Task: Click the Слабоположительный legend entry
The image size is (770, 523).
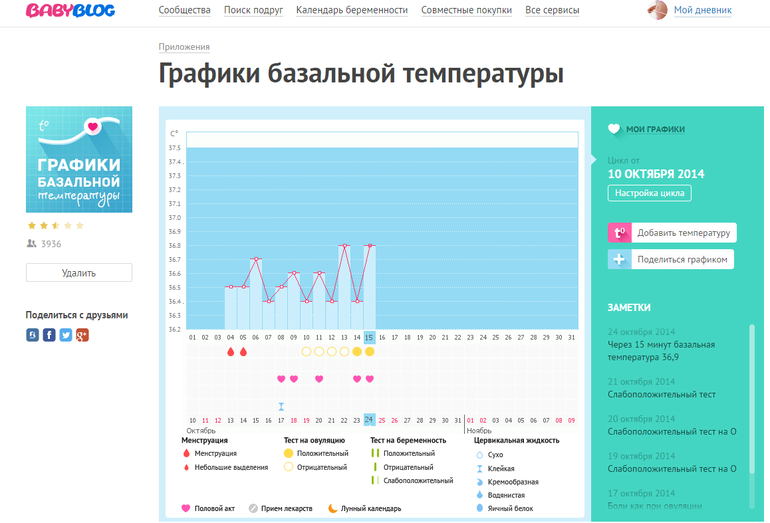Action: (412, 480)
